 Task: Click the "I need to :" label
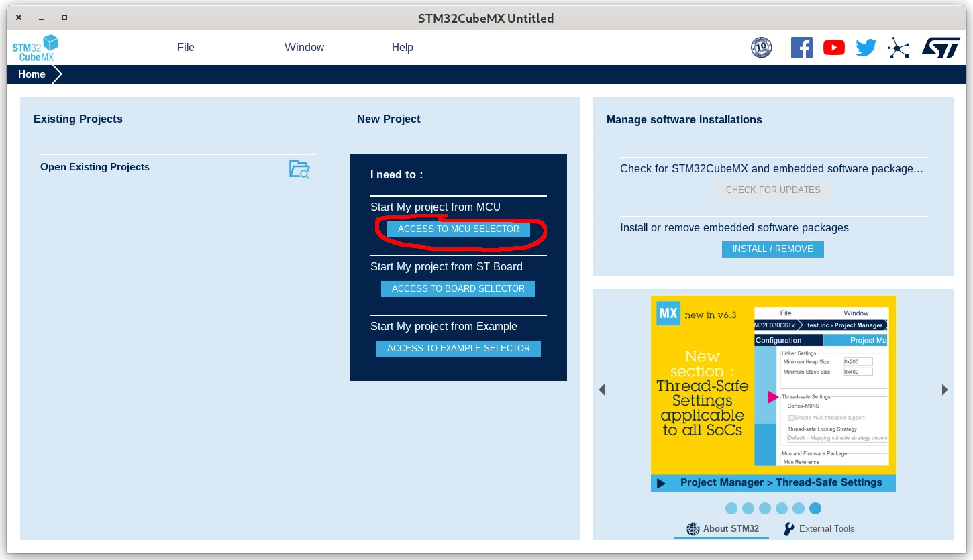tap(397, 175)
